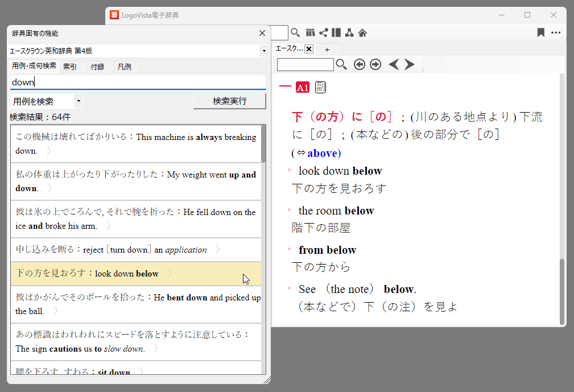Open bookmarks with the bookmark icon

pyautogui.click(x=540, y=32)
